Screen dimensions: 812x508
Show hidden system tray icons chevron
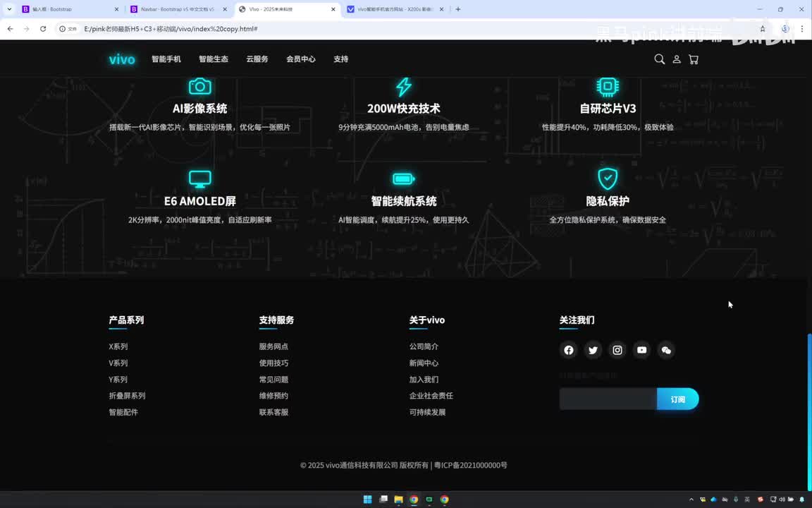691,500
